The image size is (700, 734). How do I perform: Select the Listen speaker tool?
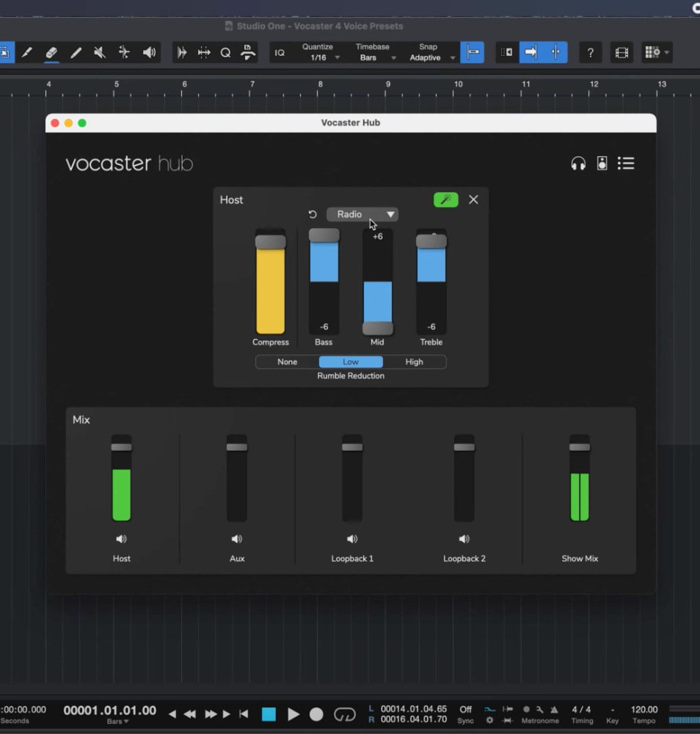click(149, 52)
